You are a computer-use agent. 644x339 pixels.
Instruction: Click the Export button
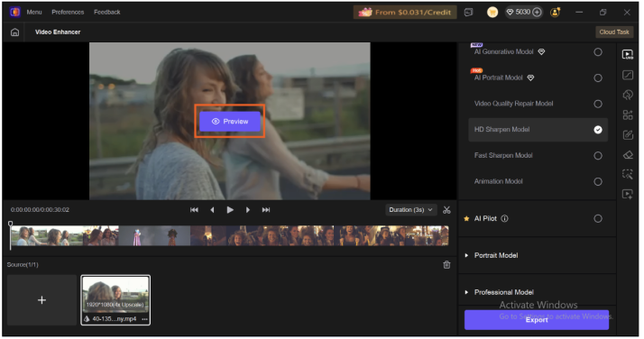coord(537,320)
